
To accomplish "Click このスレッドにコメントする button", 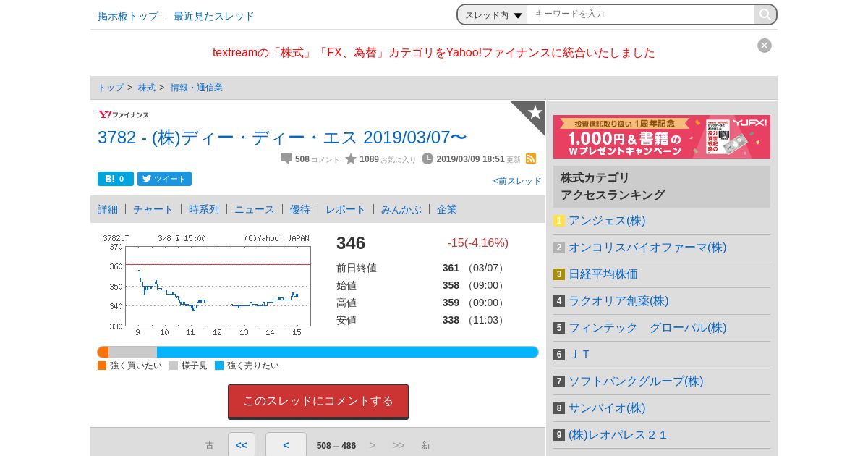I will (318, 401).
